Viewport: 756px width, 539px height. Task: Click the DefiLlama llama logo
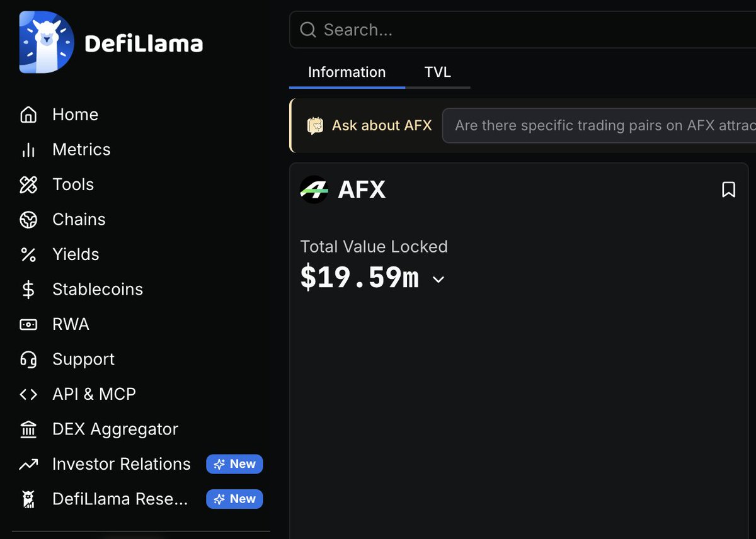tap(47, 42)
